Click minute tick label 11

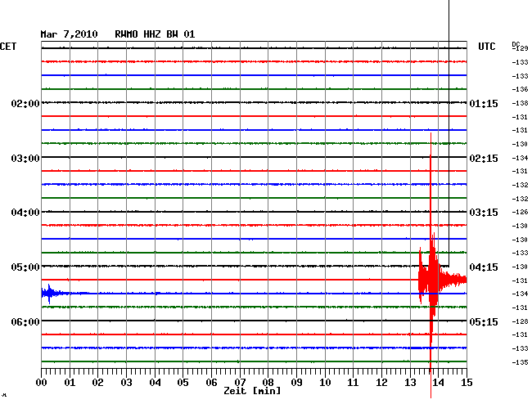(353, 382)
